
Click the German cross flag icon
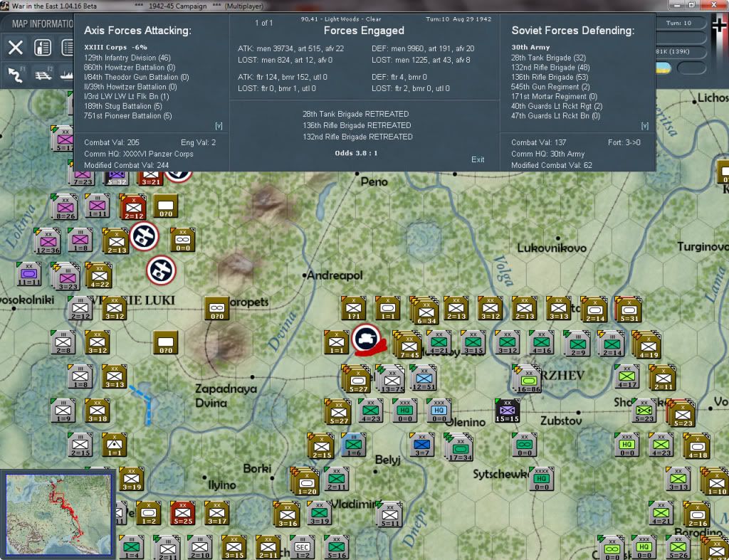pos(719,26)
